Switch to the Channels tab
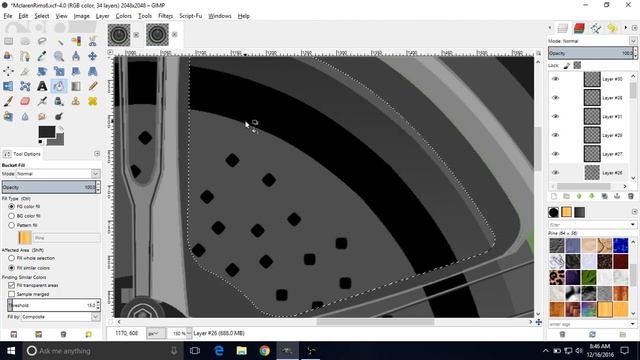 click(579, 28)
